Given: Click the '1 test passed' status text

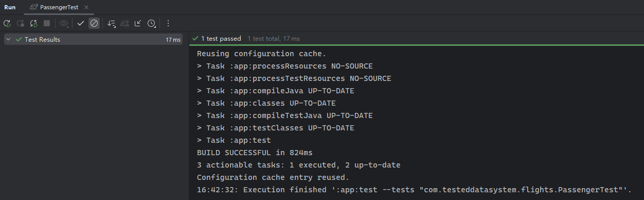Looking at the screenshot, I should click(x=221, y=39).
